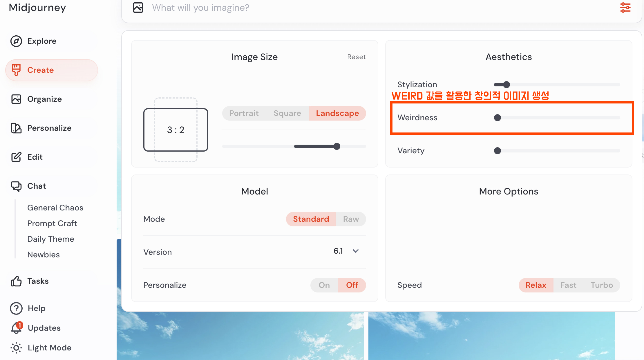Open Explore via compass icon
The image size is (644, 360).
coord(16,41)
